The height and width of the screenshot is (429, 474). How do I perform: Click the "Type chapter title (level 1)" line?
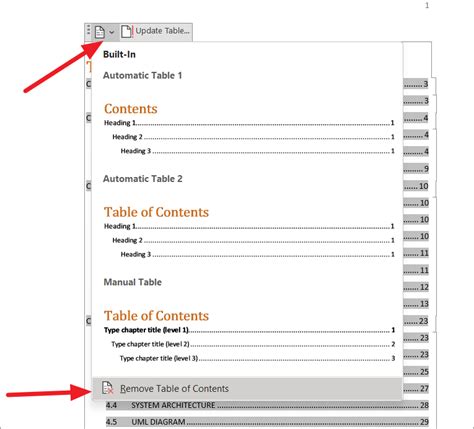pos(249,330)
